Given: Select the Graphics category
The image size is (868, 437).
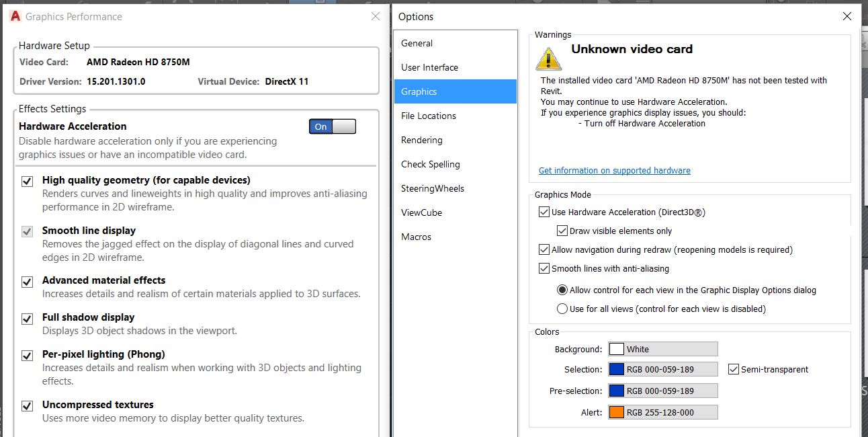Looking at the screenshot, I should click(455, 91).
